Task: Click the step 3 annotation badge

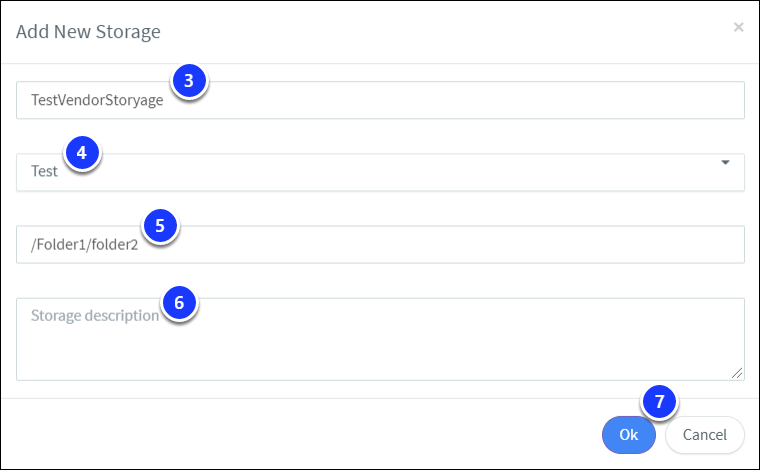Action: (x=189, y=81)
